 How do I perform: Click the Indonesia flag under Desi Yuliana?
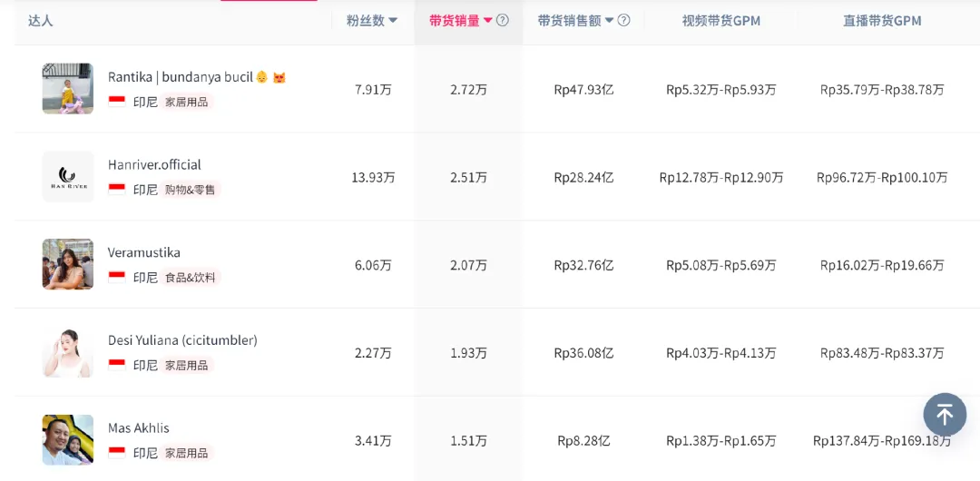(x=117, y=365)
